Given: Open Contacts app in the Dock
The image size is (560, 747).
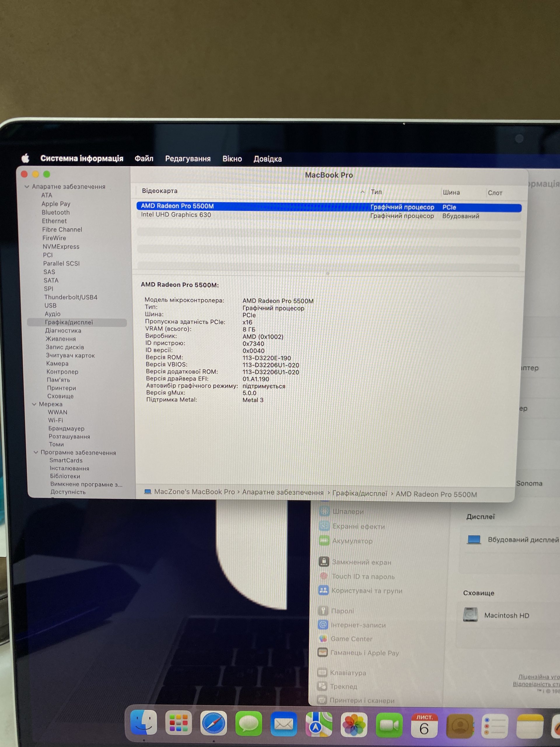Looking at the screenshot, I should (460, 725).
